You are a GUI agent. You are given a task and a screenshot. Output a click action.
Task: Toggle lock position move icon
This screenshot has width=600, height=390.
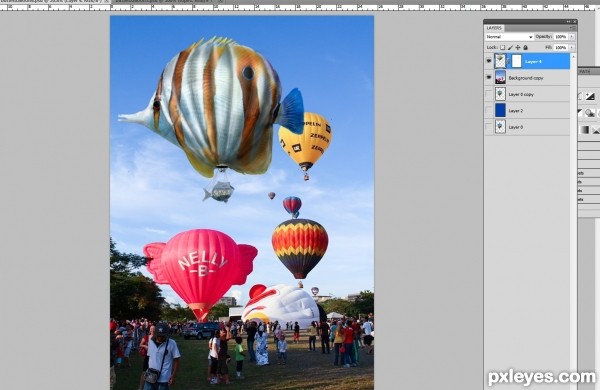coord(518,47)
